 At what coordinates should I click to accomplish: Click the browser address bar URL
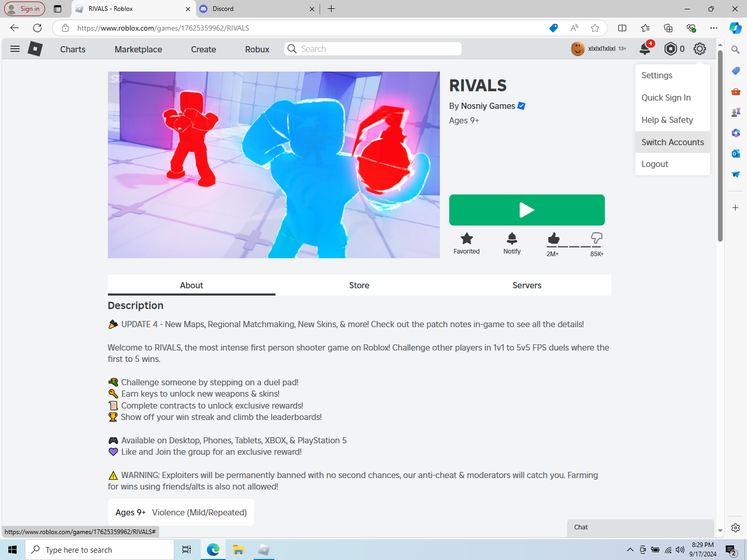163,28
